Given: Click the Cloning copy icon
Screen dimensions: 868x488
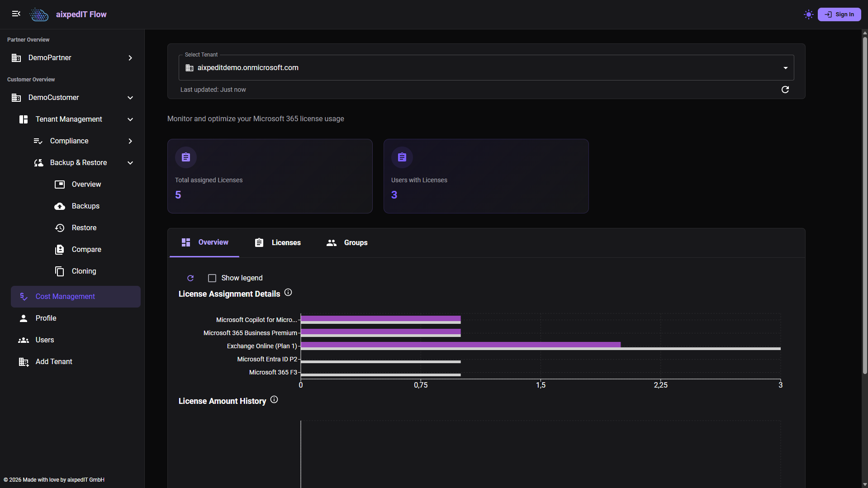Looking at the screenshot, I should [60, 271].
